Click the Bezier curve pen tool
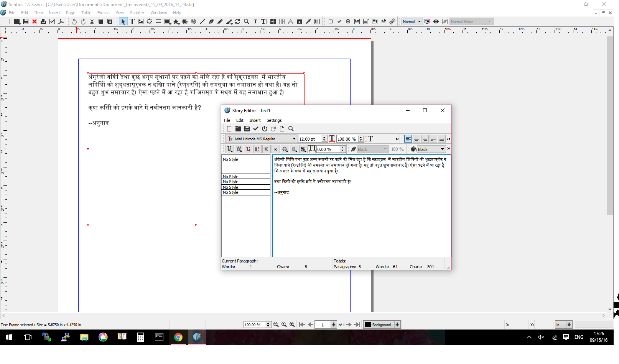 click(x=211, y=21)
